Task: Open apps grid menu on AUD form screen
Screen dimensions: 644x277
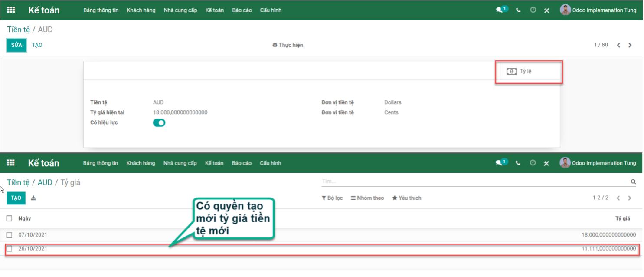Action: coord(11,10)
